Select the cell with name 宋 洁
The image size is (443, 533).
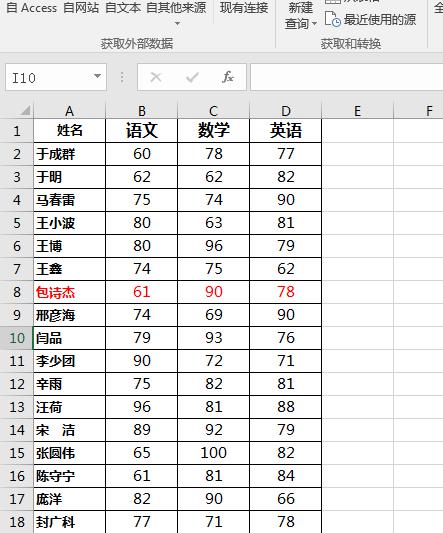pos(70,430)
